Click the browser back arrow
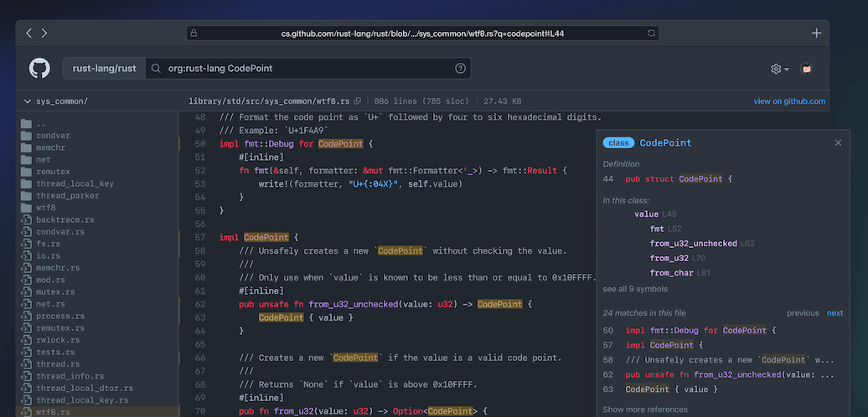This screenshot has height=417, width=868. click(29, 33)
